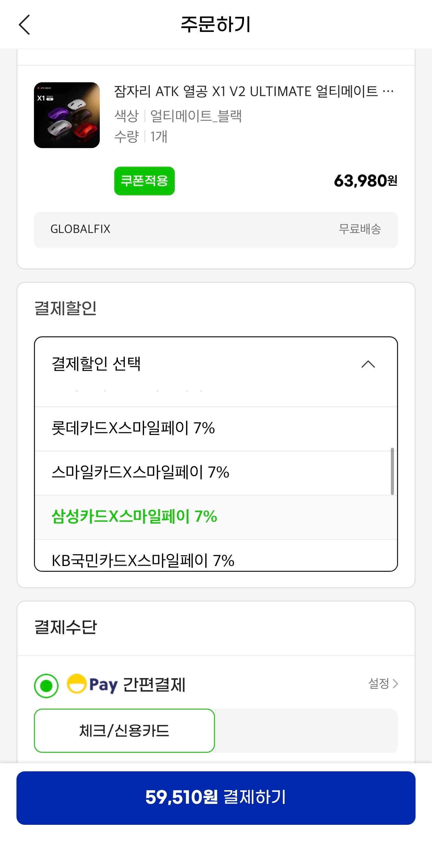The width and height of the screenshot is (432, 868).
Task: Collapse the 결제할인 선택 dropdown
Action: 368,364
